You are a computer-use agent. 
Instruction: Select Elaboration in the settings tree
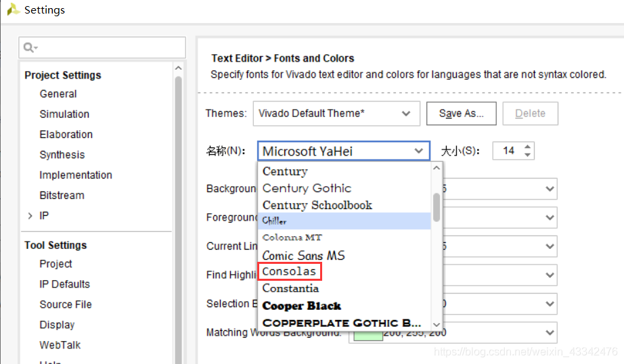(x=66, y=135)
